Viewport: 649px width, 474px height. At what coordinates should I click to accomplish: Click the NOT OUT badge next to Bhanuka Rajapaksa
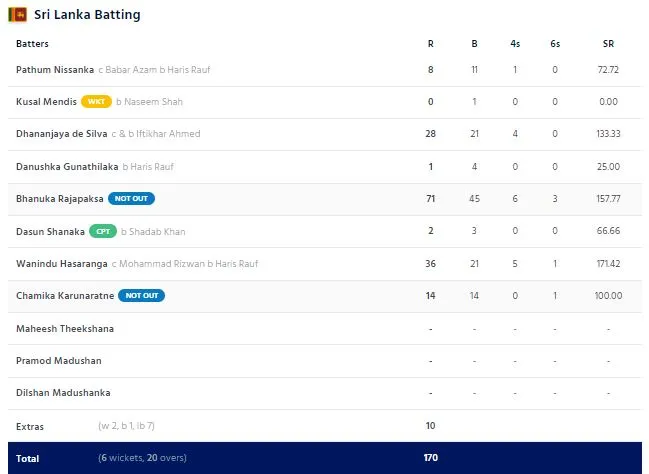tap(138, 199)
